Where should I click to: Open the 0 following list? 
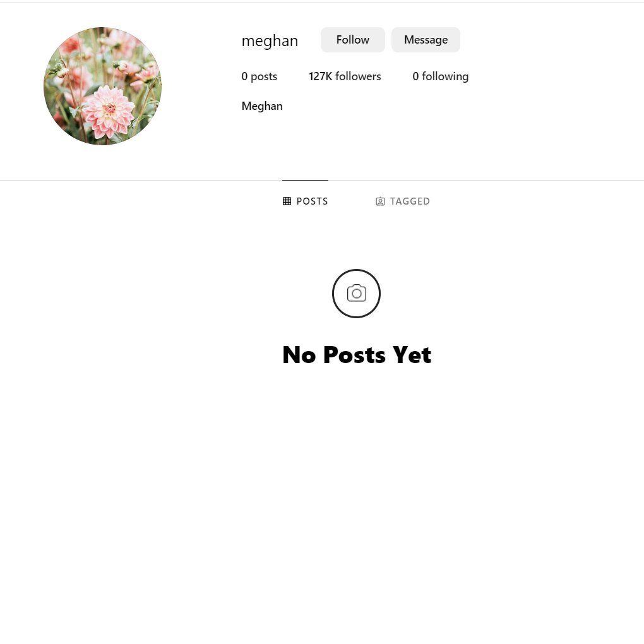point(440,76)
